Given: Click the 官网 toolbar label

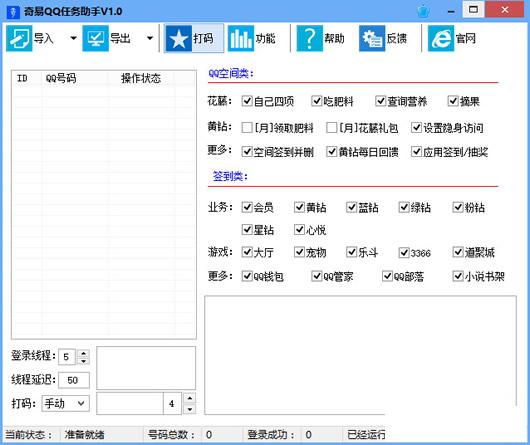Looking at the screenshot, I should click(465, 39).
